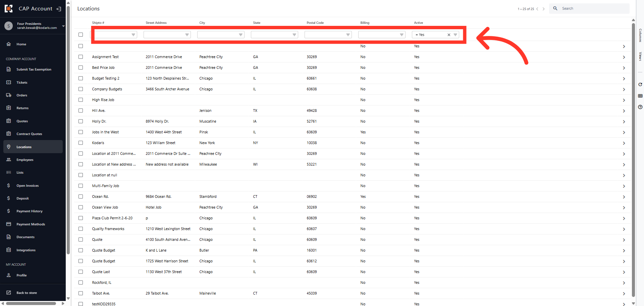Screen dimensions: 644x306
Task: Open details chevron for Kodaris row
Action: pos(624,143)
